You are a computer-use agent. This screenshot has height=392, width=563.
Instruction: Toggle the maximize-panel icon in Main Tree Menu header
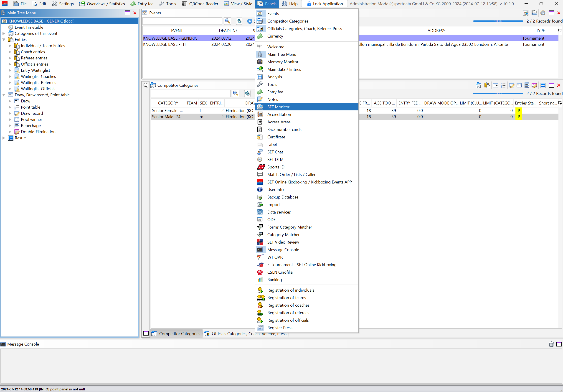coord(127,13)
